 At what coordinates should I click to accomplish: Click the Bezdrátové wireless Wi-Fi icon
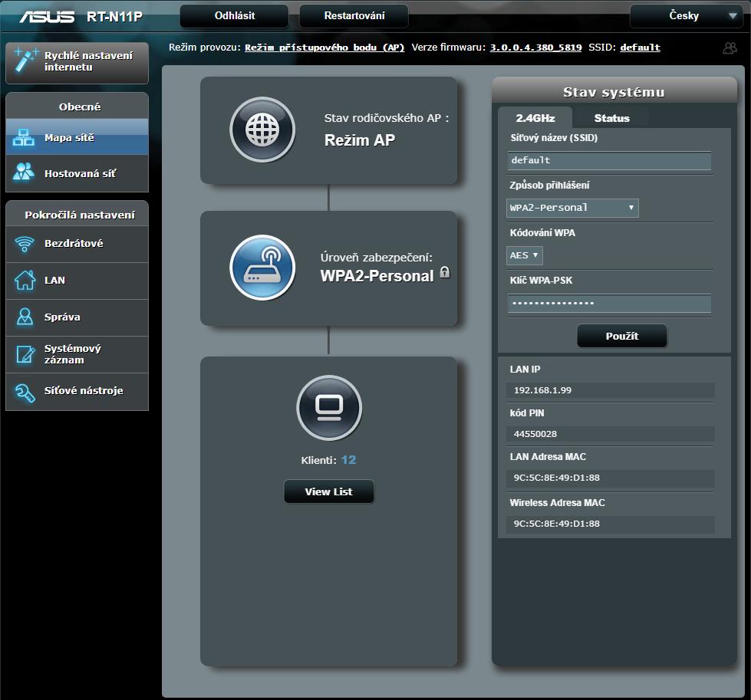25,244
